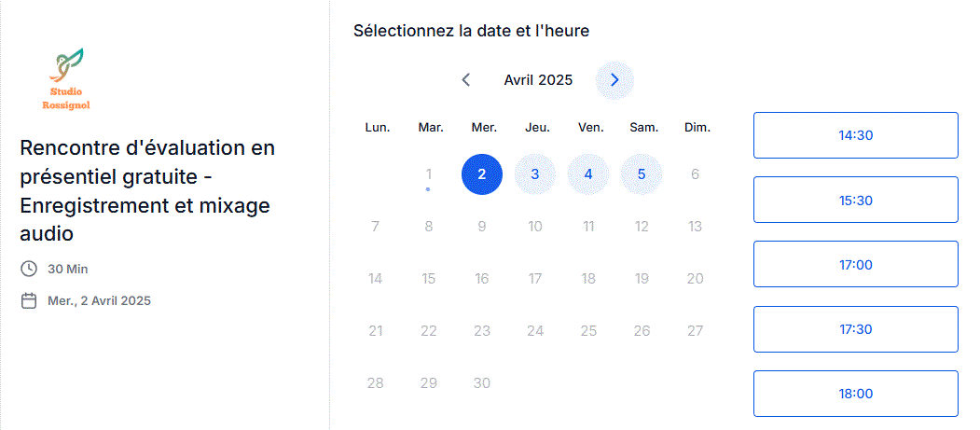Click Sunday April 6 on calendar
The width and height of the screenshot is (980, 430).
pyautogui.click(x=695, y=174)
